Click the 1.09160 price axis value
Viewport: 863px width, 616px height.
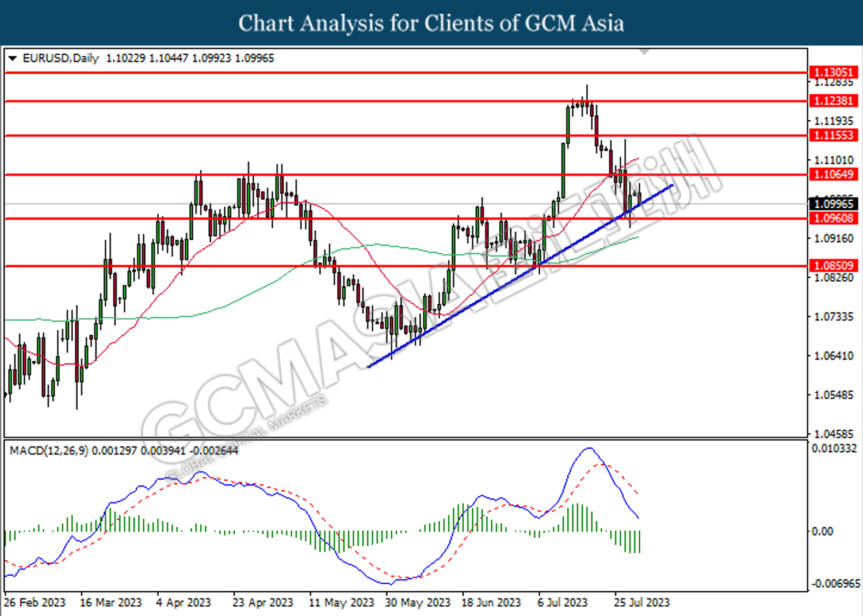point(834,238)
